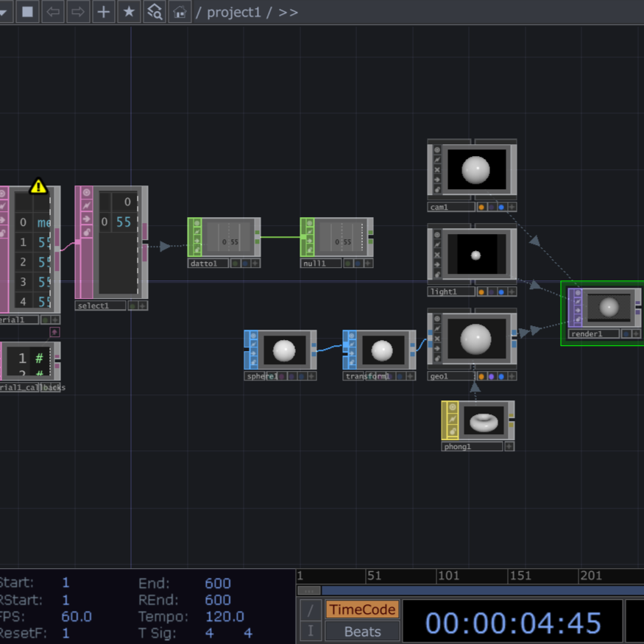Click the home navigation icon
The width and height of the screenshot is (644, 644).
[179, 12]
